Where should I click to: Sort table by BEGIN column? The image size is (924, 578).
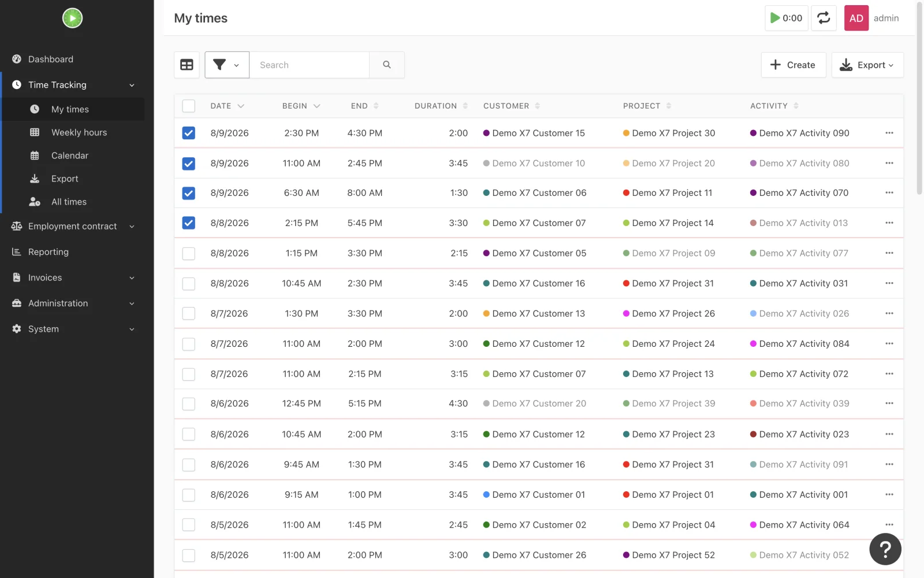301,106
